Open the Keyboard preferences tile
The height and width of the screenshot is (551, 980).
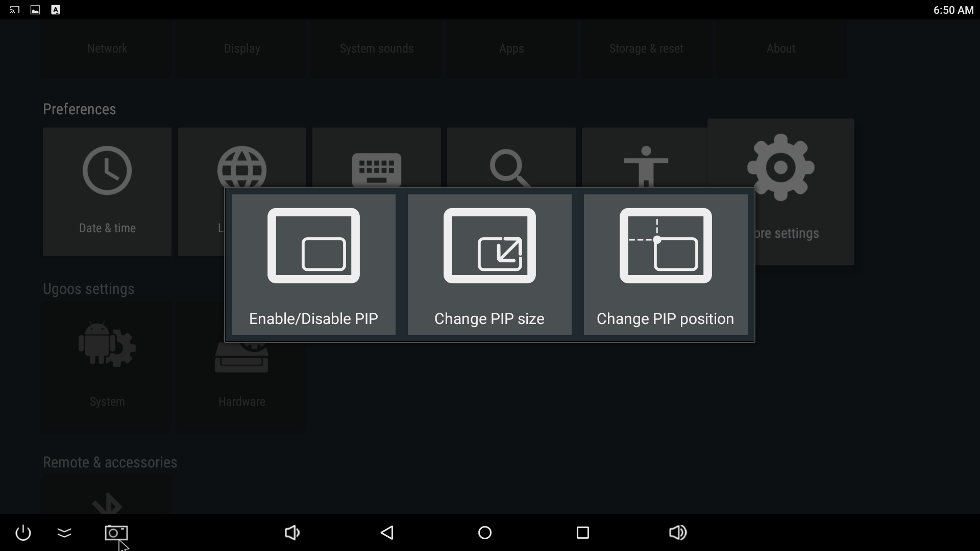377,157
